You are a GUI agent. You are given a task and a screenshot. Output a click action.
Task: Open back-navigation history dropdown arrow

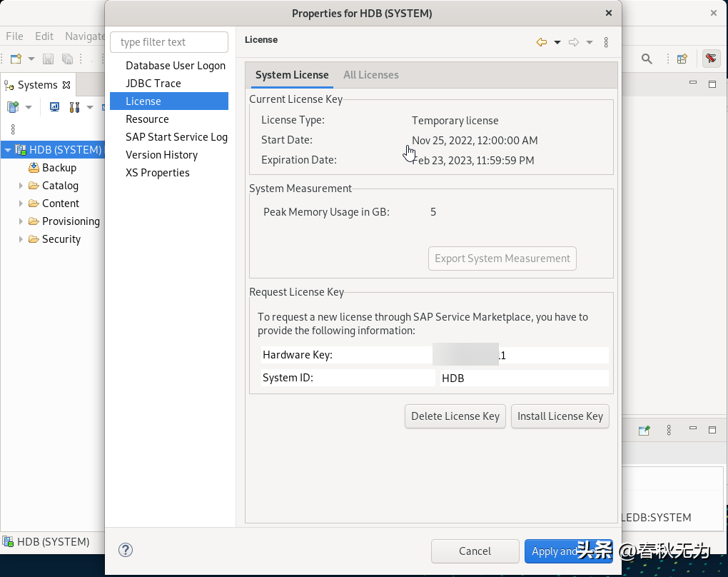[x=557, y=43]
